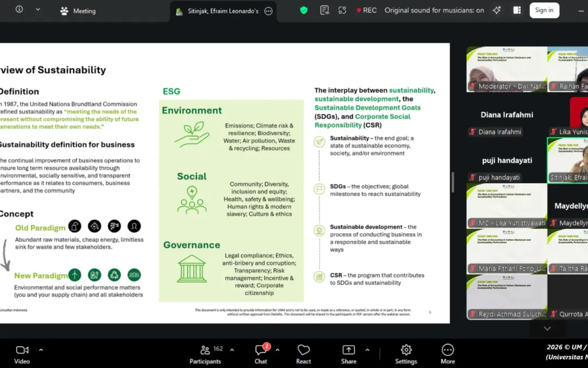Click the Governance building icon on slide
Viewport: 588px width, 368px height.
[192, 268]
